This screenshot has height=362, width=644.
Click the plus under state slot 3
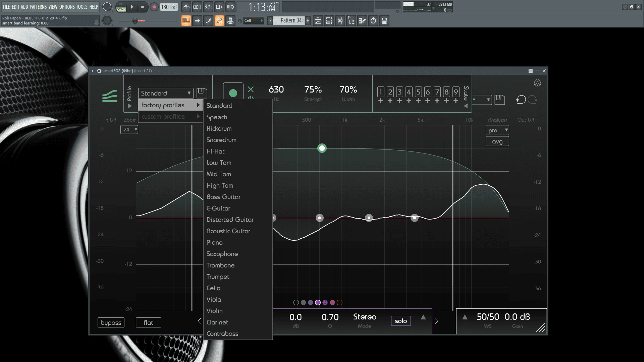[399, 101]
